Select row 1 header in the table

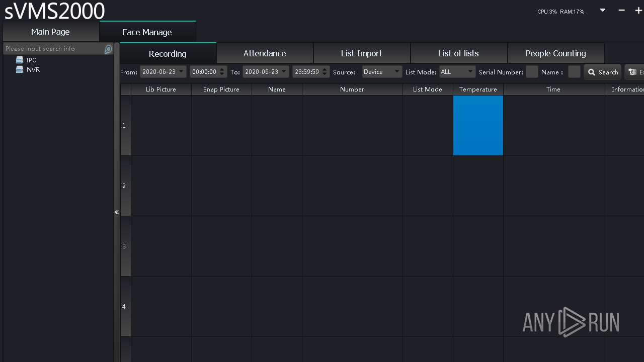pyautogui.click(x=125, y=126)
